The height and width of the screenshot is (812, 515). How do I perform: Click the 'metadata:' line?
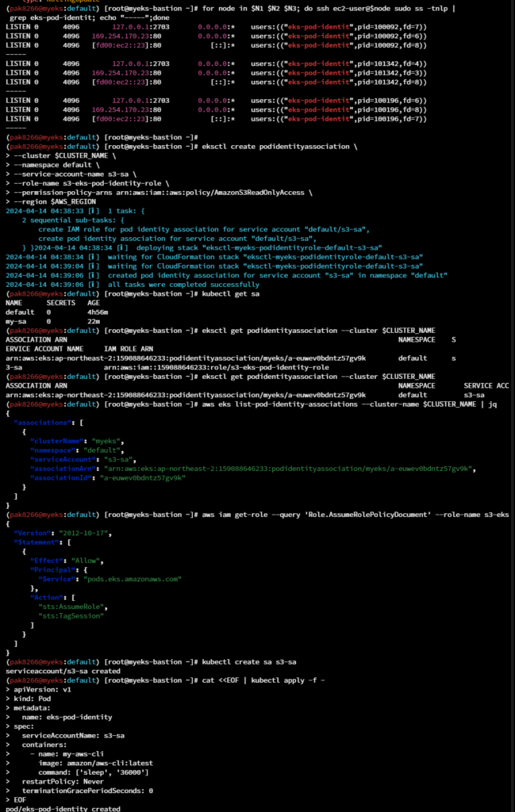pos(32,708)
